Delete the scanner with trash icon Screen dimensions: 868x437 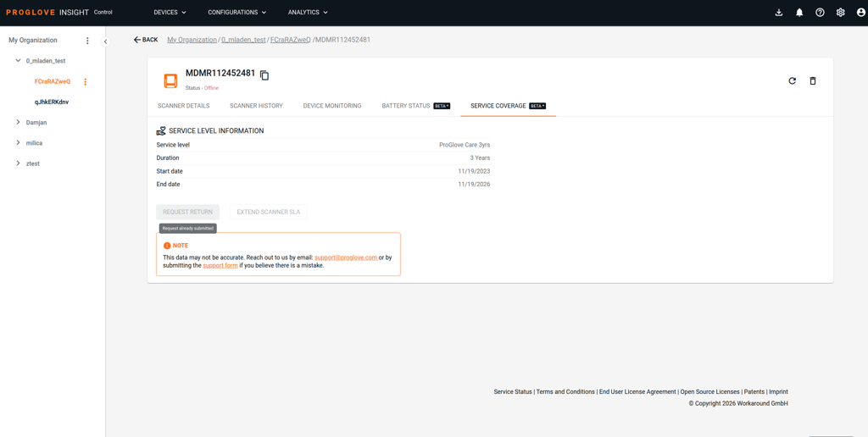[813, 80]
